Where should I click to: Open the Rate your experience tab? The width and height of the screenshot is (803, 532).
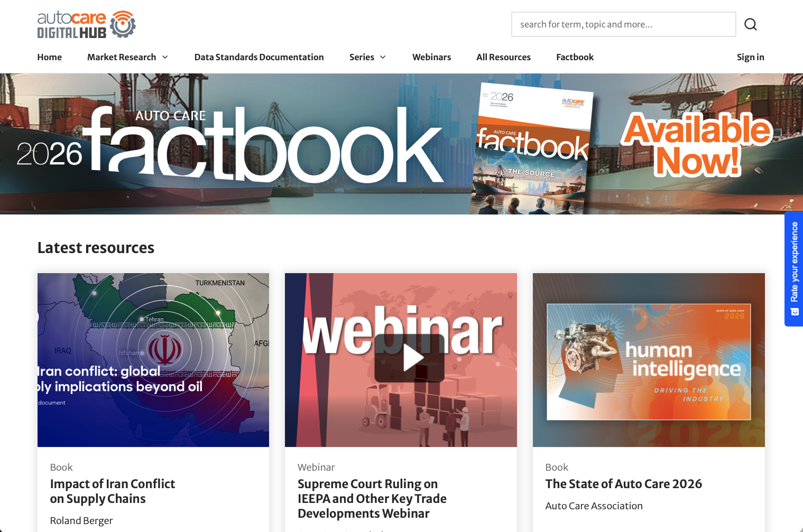[x=794, y=268]
